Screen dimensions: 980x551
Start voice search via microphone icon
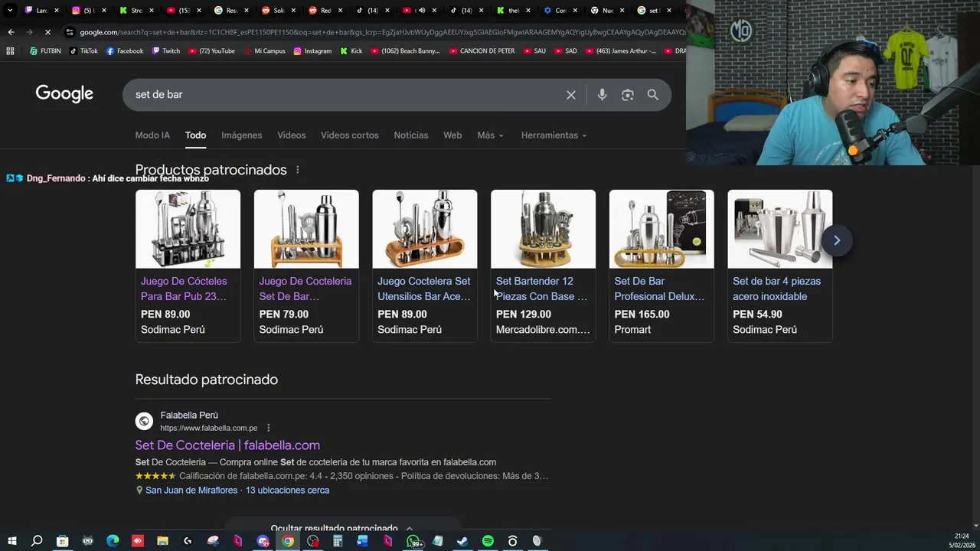(602, 95)
